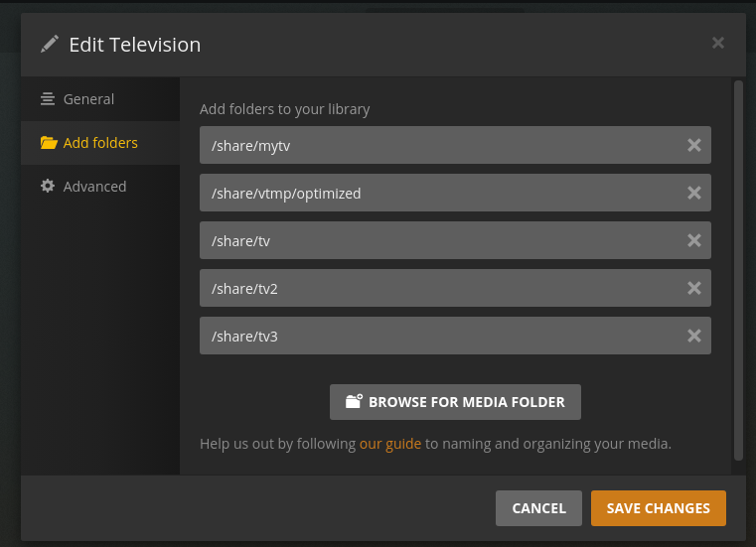
Task: Open the General tab
Action: 88,99
